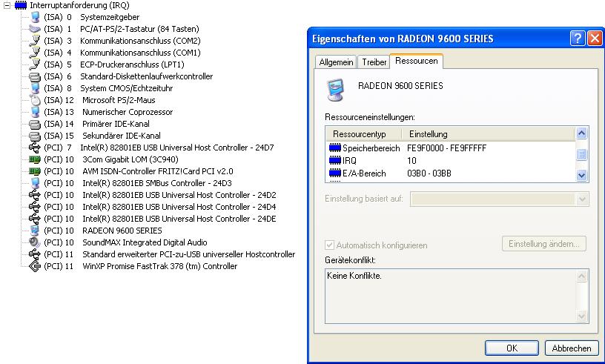Image resolution: width=605 pixels, height=364 pixels.
Task: Click the PCI-zu-USB Hostcontroller USB icon
Action: pos(35,254)
